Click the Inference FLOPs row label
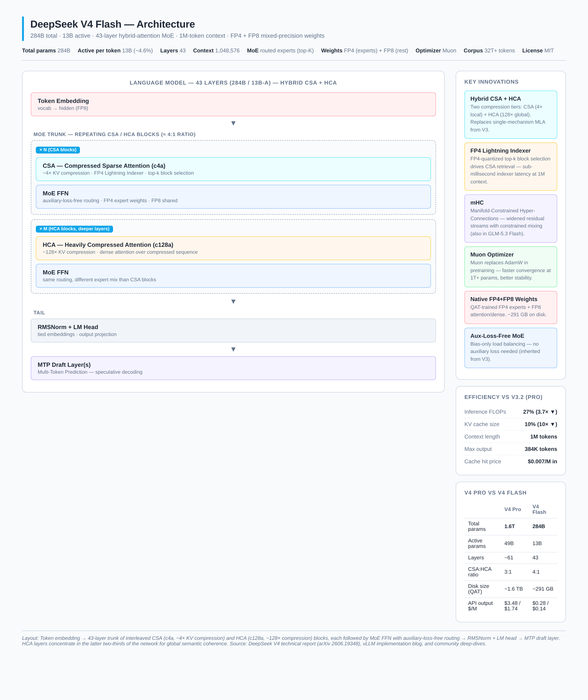The height and width of the screenshot is (700, 588). click(x=485, y=412)
